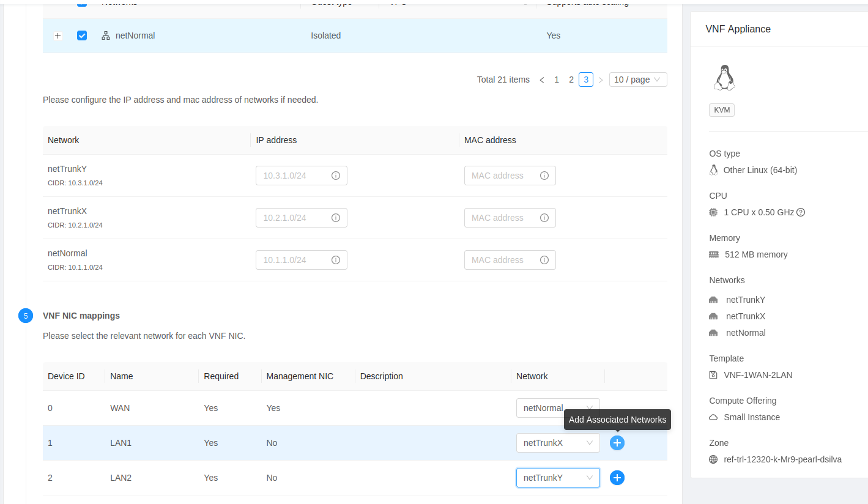
Task: Open page 2 of networks list
Action: tap(571, 80)
